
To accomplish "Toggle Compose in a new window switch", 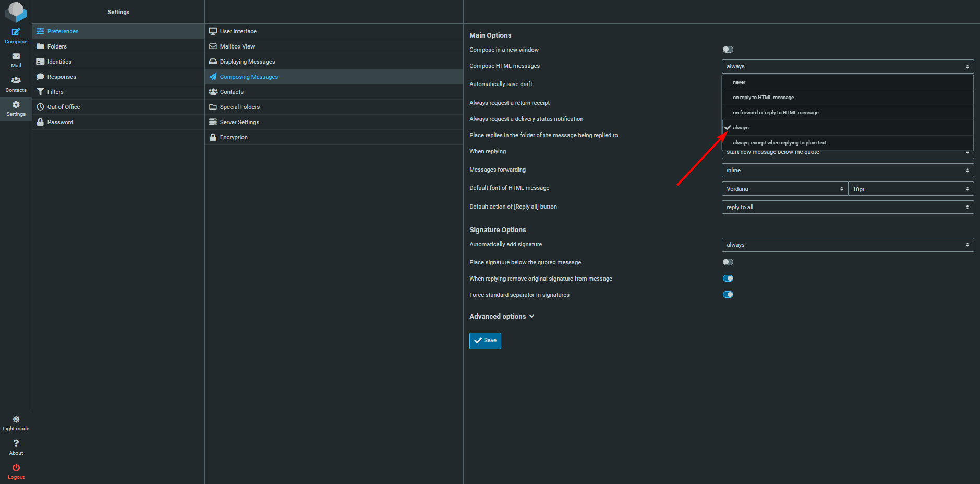I will point(728,50).
